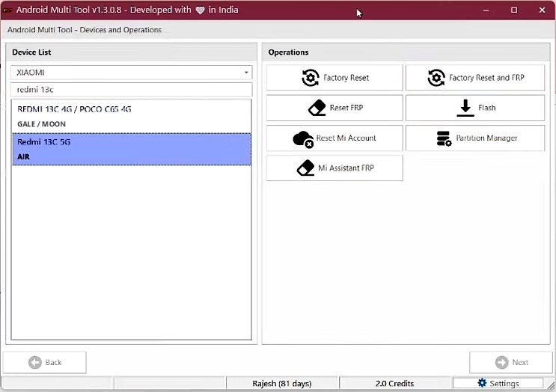The width and height of the screenshot is (556, 392).
Task: Click Android Multi Tool - Devices and Operations heading
Action: coord(85,30)
